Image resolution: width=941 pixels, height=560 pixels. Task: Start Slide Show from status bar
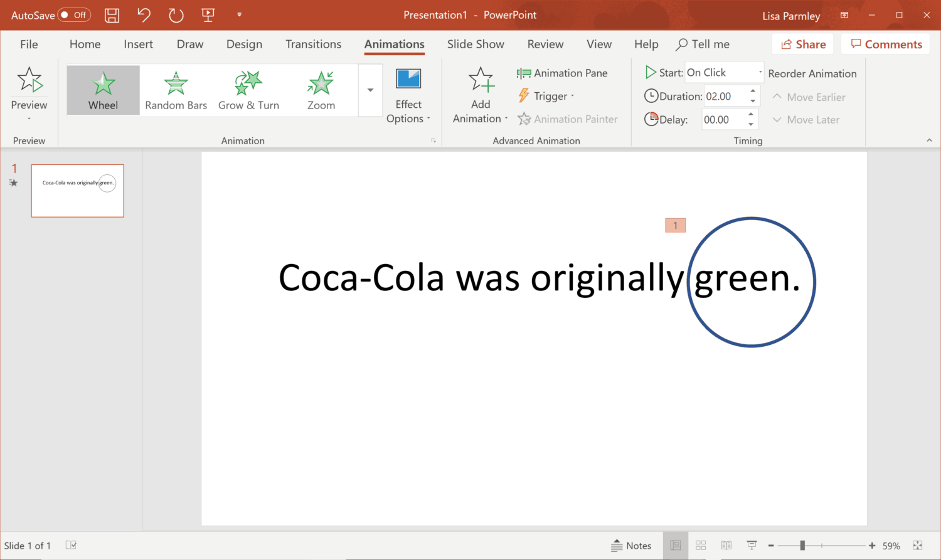[x=752, y=546]
